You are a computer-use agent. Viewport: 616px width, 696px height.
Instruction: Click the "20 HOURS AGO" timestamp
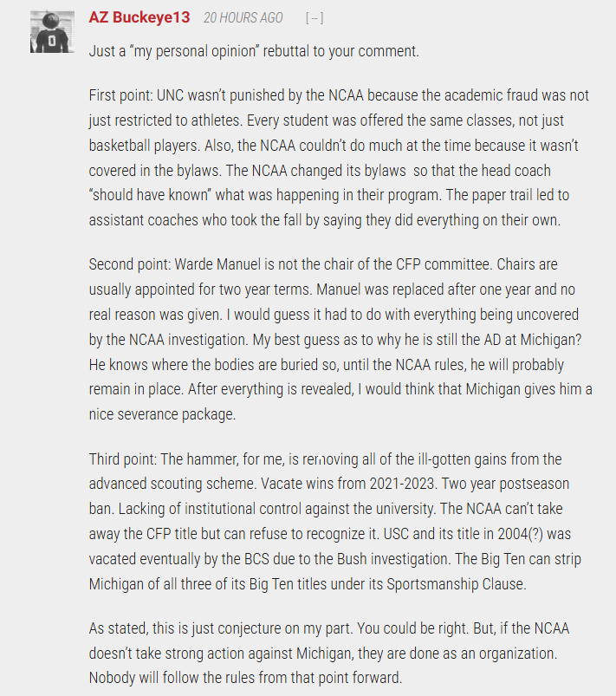(x=243, y=17)
